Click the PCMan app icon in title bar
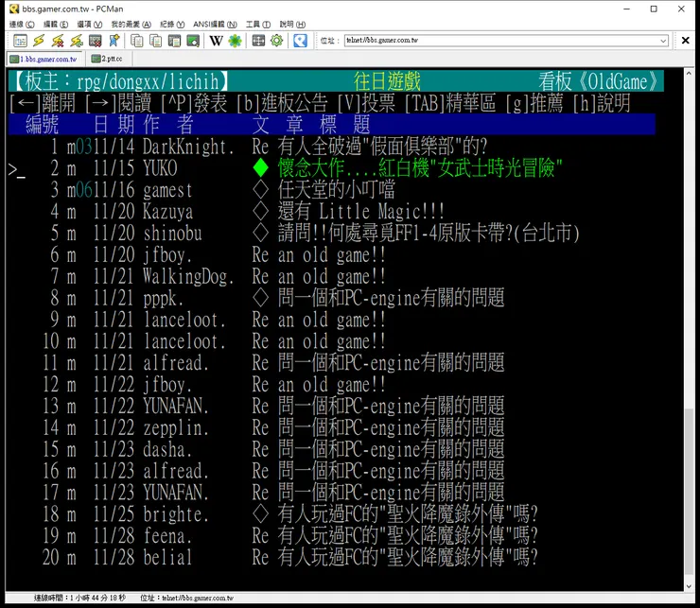The width and height of the screenshot is (700, 608). click(14, 9)
